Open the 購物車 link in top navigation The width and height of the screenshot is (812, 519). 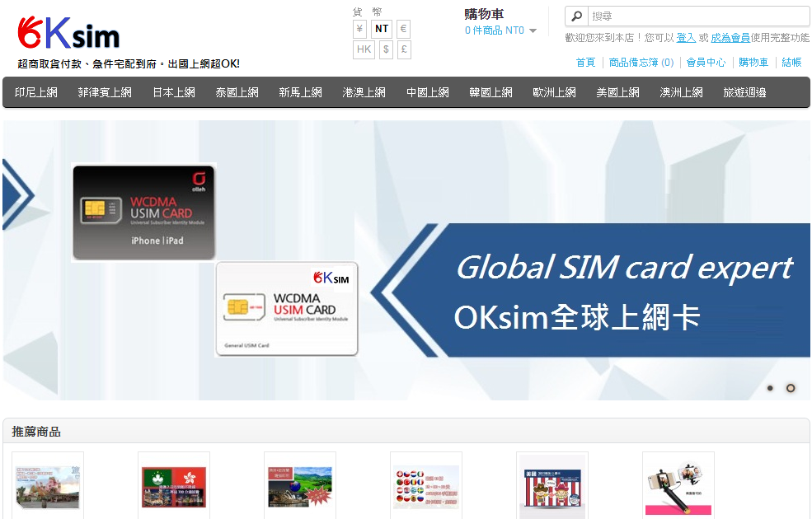click(753, 63)
